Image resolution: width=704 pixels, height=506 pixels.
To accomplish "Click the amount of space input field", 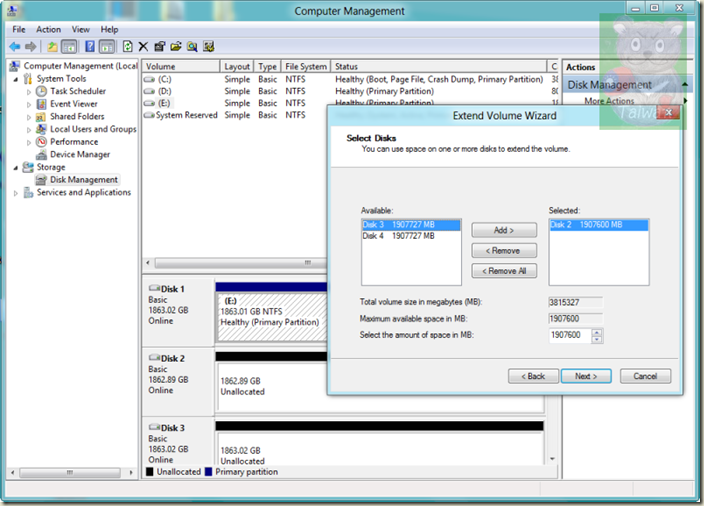I will (x=568, y=335).
